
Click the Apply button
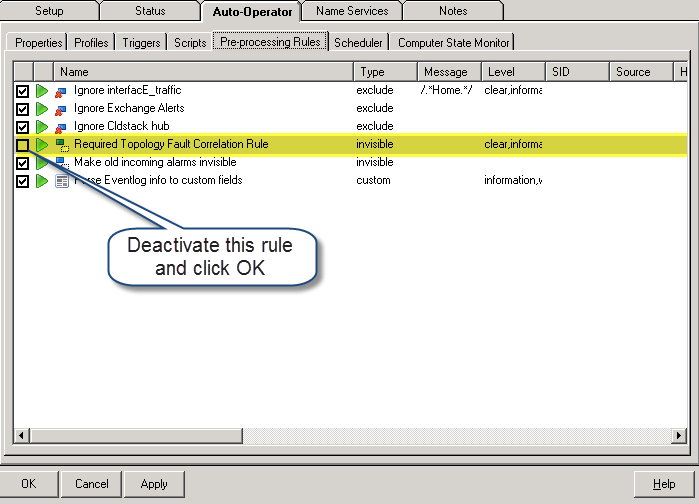[154, 484]
